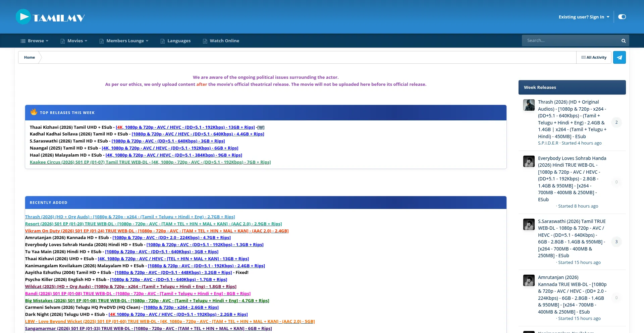This screenshot has width=644, height=333.
Task: Open Aayitha Ezhuthu (2004) 3.2GB link
Action: click(x=173, y=273)
